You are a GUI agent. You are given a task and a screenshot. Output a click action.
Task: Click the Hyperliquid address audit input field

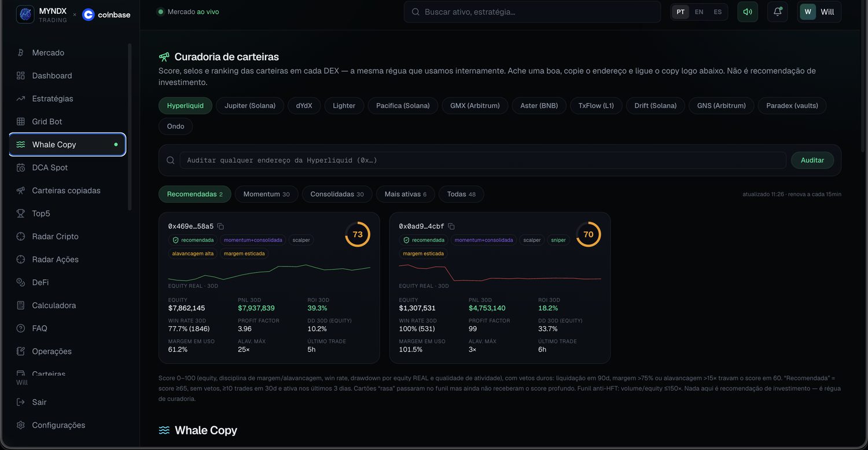(483, 160)
